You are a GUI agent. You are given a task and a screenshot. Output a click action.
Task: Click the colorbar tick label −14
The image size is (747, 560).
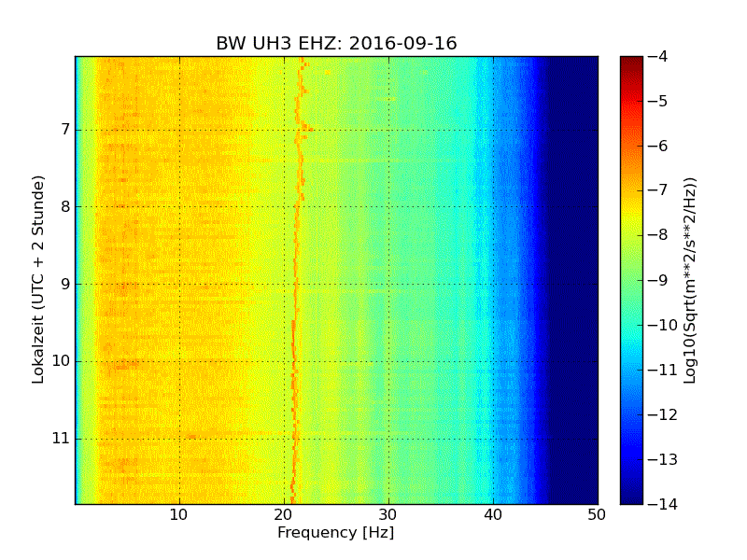pos(663,504)
